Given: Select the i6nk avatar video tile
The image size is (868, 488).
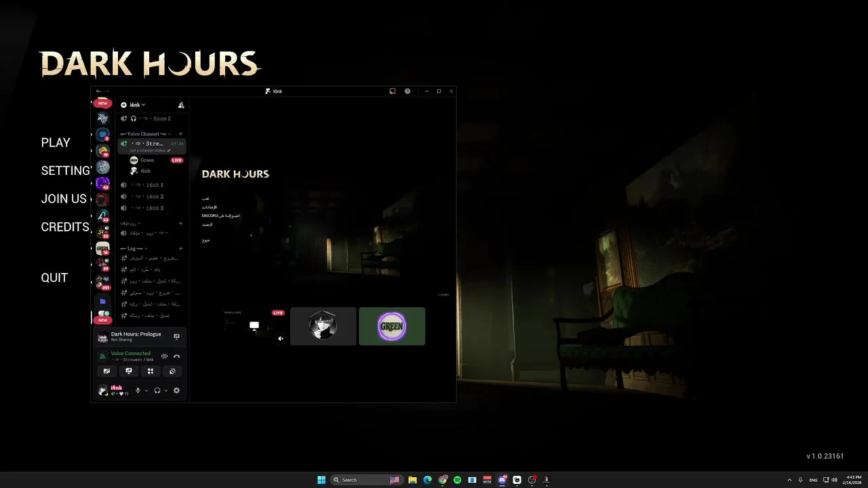Looking at the screenshot, I should pos(323,326).
